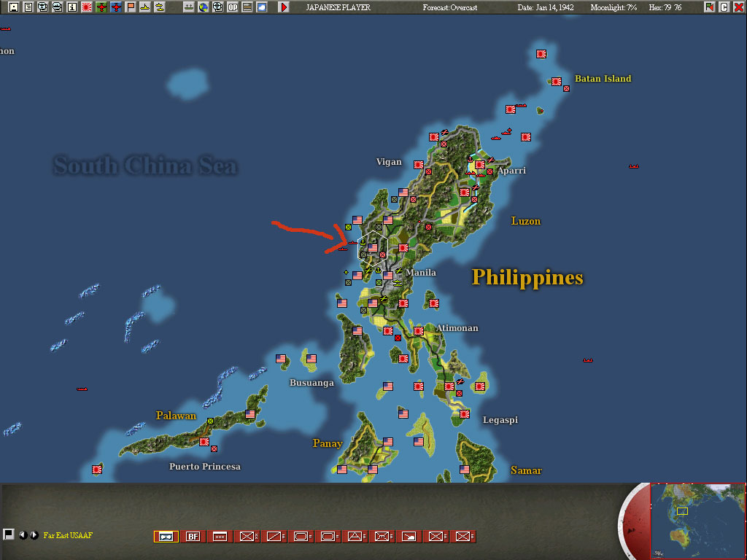Image resolution: width=747 pixels, height=560 pixels.
Task: Click the rising sun flag toolbar icon
Action: (87, 7)
